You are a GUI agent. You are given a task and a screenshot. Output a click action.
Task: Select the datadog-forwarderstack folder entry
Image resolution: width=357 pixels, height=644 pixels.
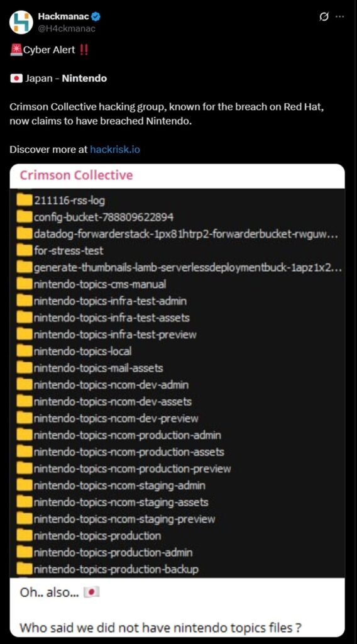tap(178, 234)
